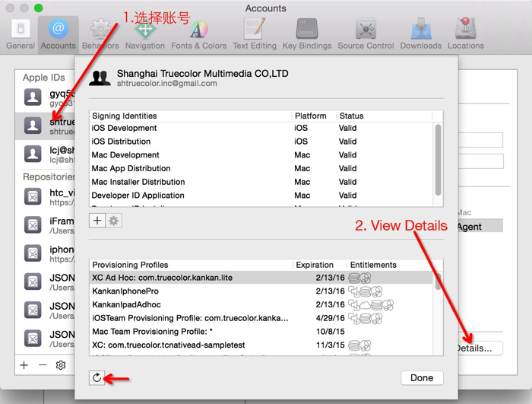Add a new account with plus button
The width and height of the screenshot is (532, 404).
click(24, 365)
